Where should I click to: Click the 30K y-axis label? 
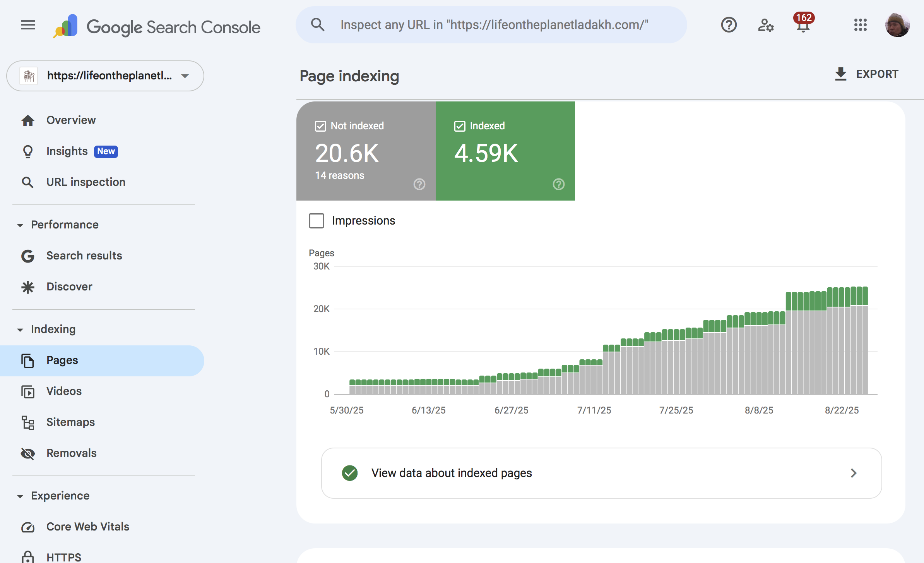pos(321,266)
